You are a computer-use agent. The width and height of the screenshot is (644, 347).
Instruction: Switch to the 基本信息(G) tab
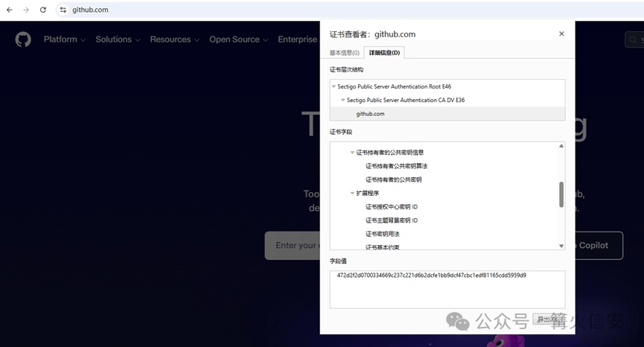click(344, 53)
